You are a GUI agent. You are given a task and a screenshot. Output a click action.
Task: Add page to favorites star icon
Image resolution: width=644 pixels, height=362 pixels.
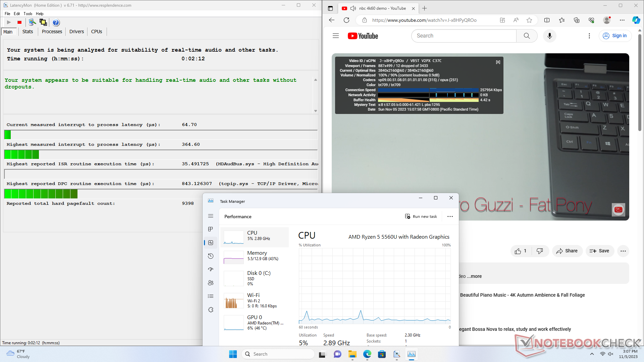pyautogui.click(x=529, y=20)
